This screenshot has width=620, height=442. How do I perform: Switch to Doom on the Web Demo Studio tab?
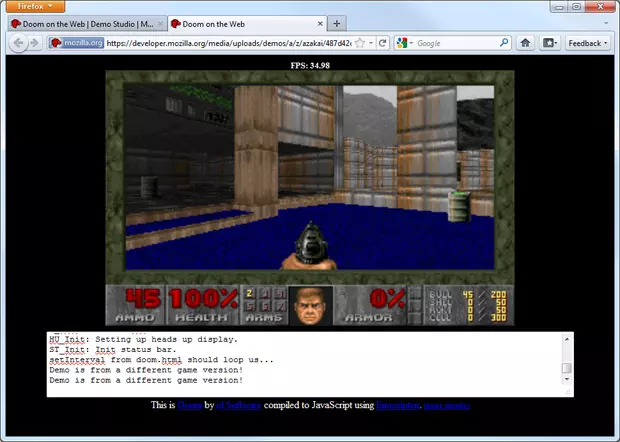(x=87, y=24)
